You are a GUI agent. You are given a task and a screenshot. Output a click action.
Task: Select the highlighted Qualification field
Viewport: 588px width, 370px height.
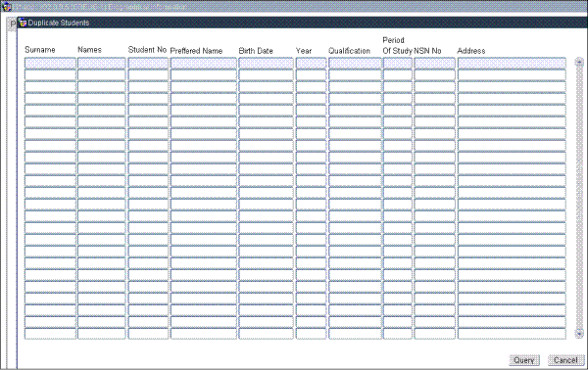coord(355,63)
